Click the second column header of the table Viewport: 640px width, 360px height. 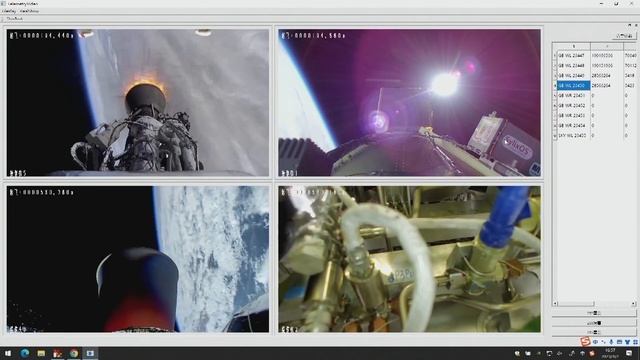tap(607, 46)
